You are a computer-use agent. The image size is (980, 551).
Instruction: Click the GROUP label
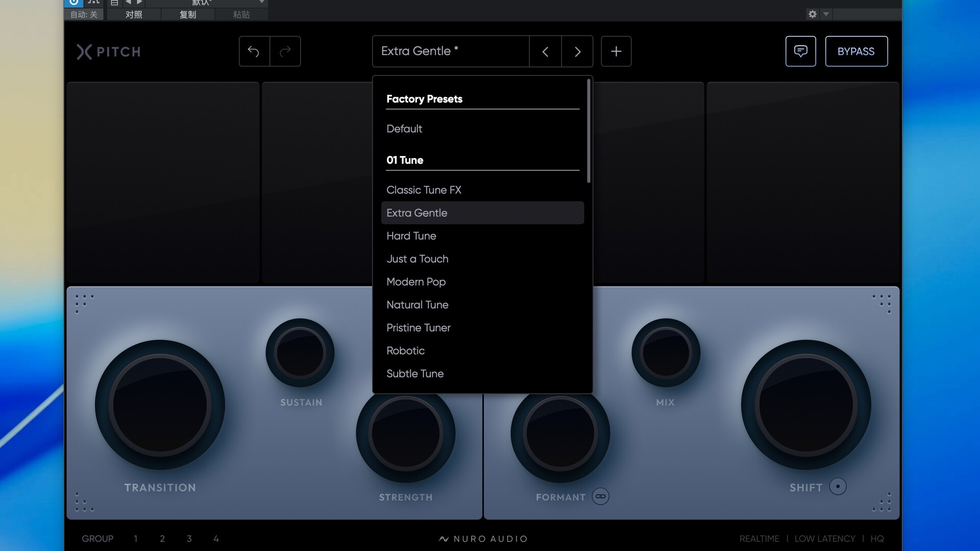(x=97, y=539)
